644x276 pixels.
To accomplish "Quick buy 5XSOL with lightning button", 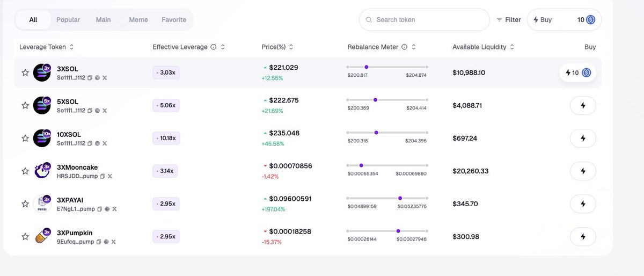I will click(x=583, y=105).
